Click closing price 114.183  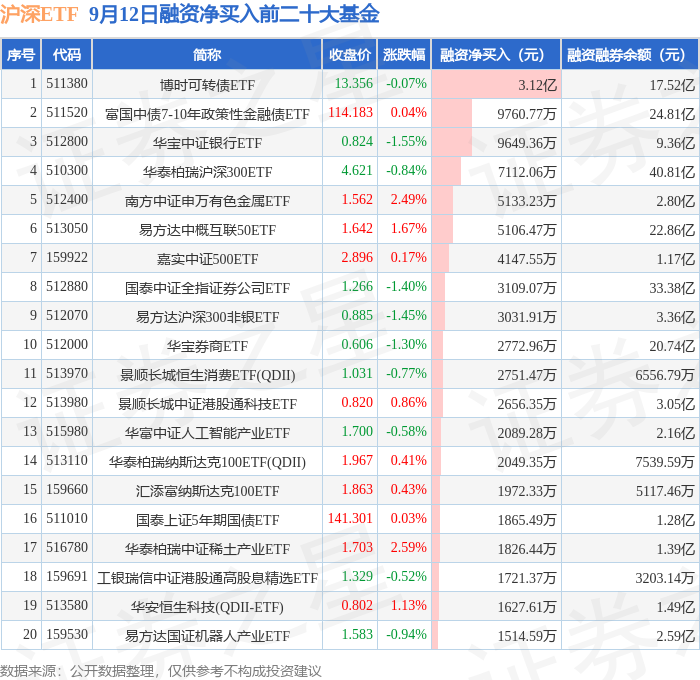pos(350,113)
